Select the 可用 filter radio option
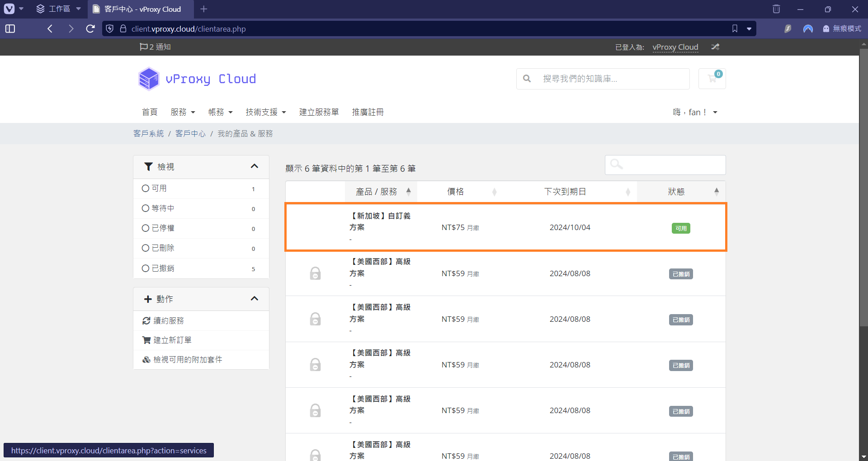 tap(146, 188)
